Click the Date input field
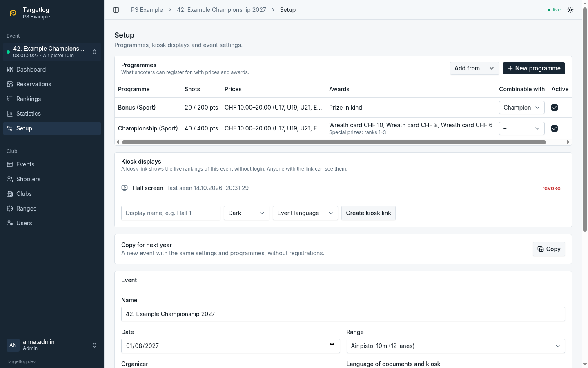 [230, 346]
